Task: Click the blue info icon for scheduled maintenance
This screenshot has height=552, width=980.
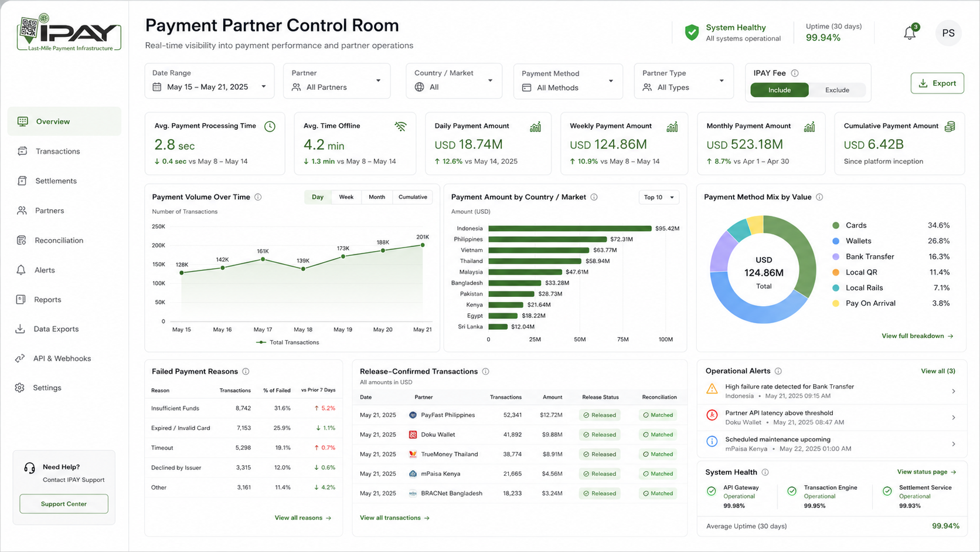Action: (x=712, y=442)
